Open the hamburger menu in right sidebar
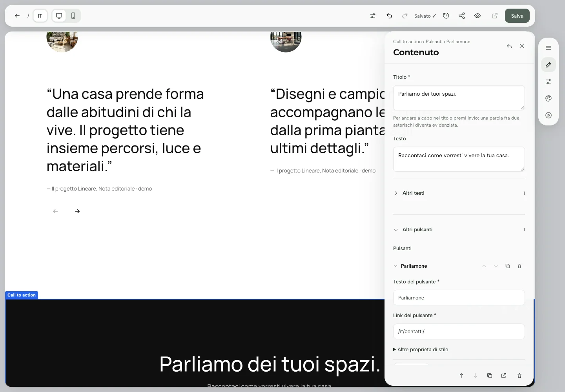 click(549, 48)
